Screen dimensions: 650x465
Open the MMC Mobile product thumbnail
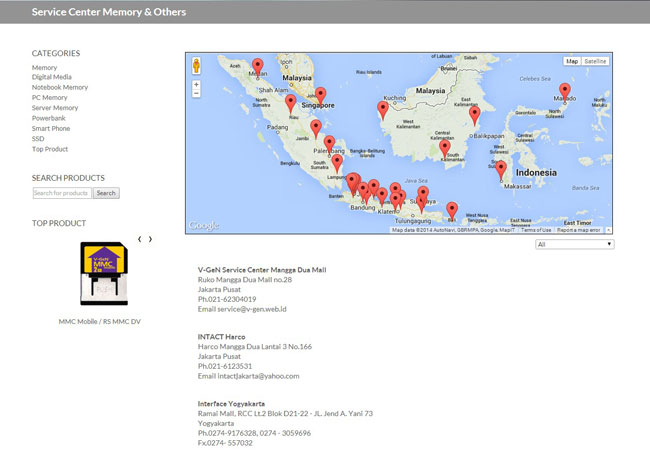104,274
